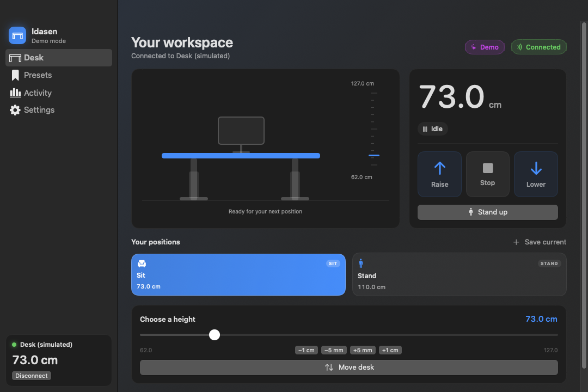Screen dimensions: 588x392
Task: Click the Desk (simulated) label in sidebar
Action: pyautogui.click(x=46, y=345)
